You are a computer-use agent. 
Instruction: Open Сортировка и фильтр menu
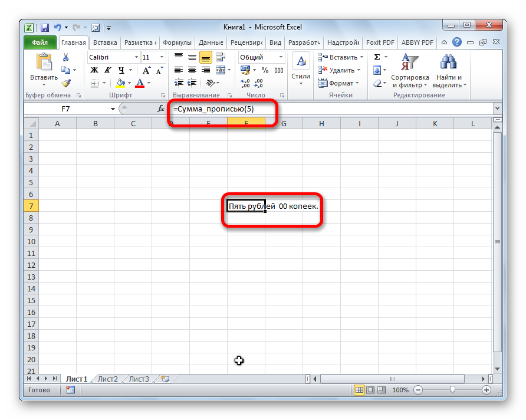[x=409, y=71]
